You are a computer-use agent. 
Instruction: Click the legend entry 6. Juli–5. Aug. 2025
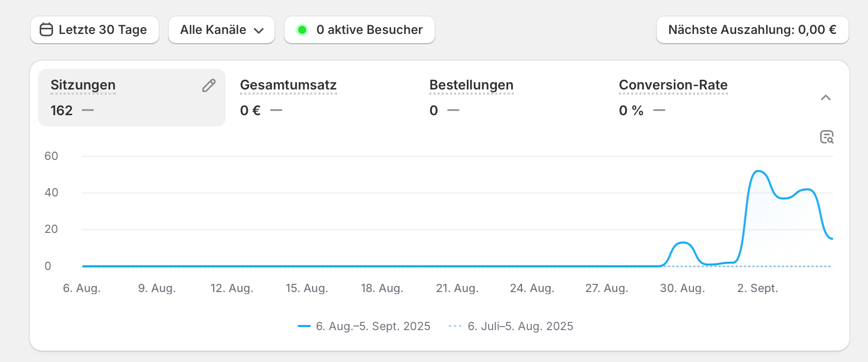(x=511, y=326)
